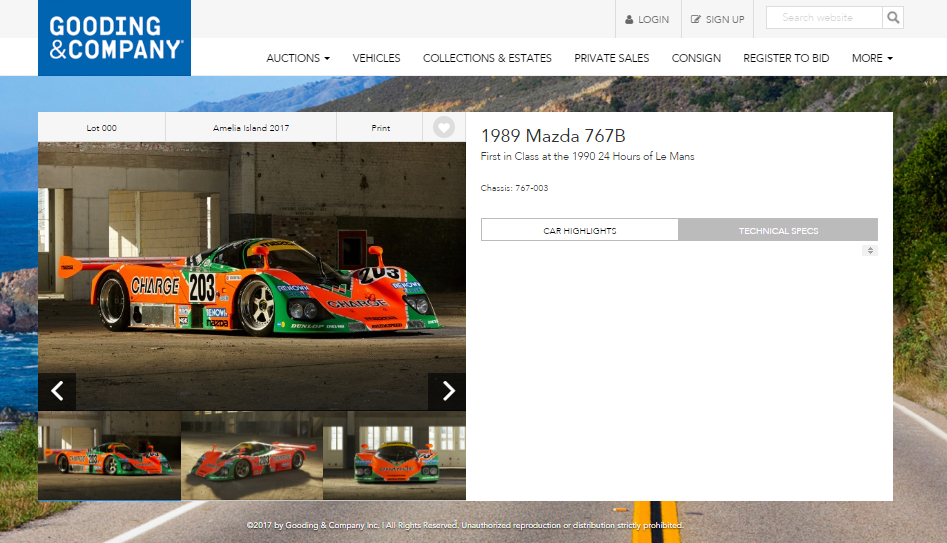Focus the Search website input field
Screen dimensions: 947x543
(x=824, y=18)
